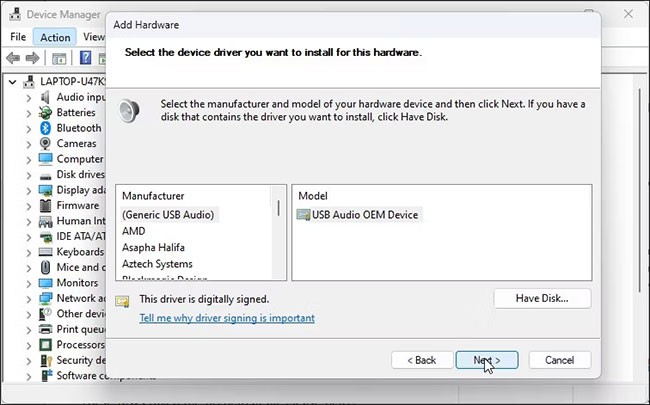Screen dimensions: 650x405
Task: Click the USB Audio OEM Device icon
Action: (x=304, y=214)
